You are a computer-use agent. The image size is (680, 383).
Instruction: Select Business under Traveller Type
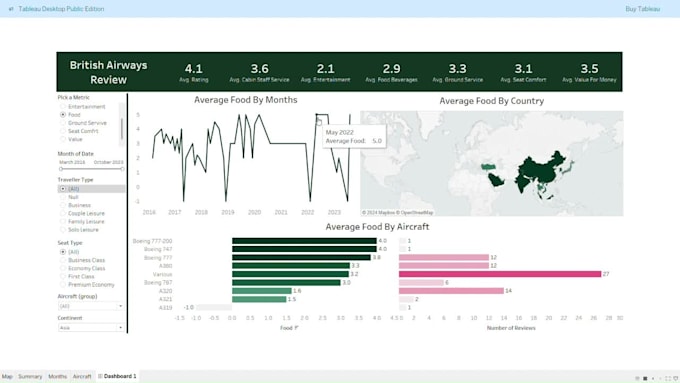[x=63, y=205]
